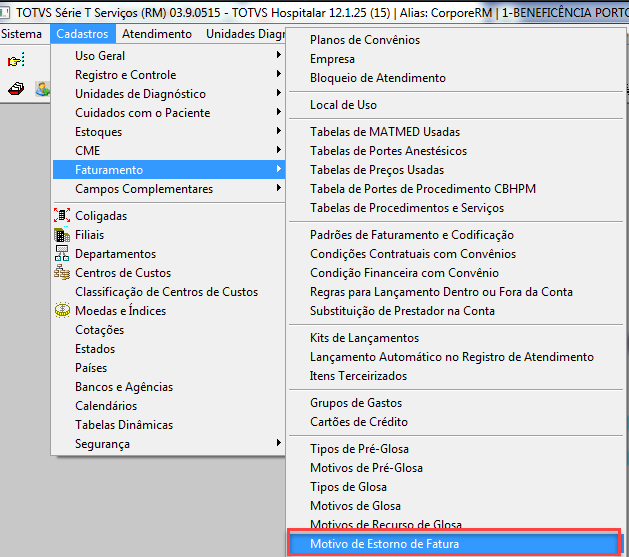Click the Cadastros menu
629x557 pixels.
click(82, 34)
